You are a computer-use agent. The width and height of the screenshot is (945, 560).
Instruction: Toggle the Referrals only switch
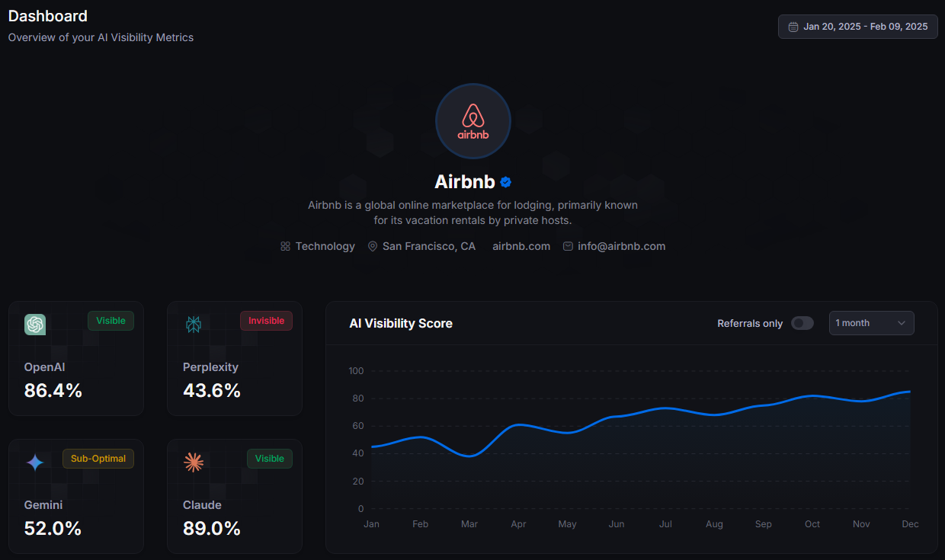802,323
